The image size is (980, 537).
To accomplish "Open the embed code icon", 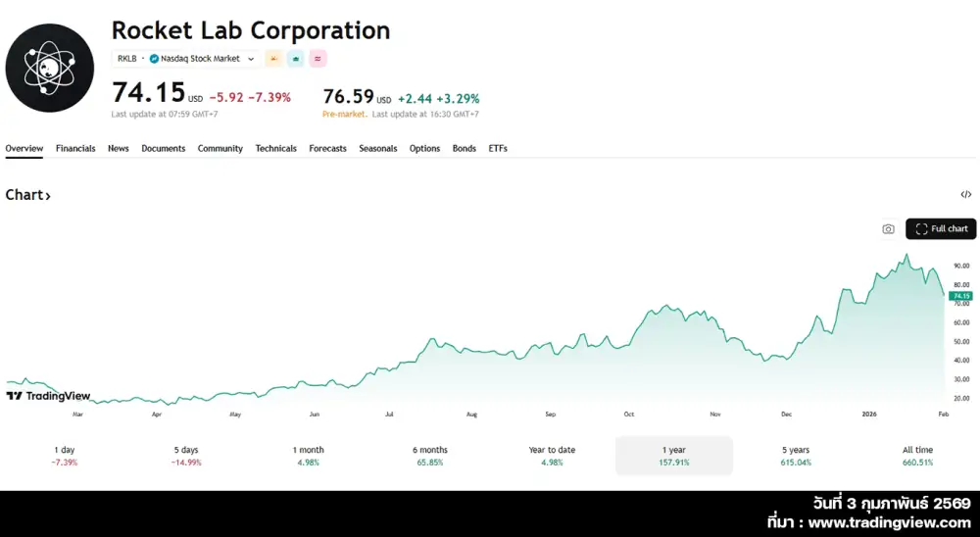I will [966, 195].
